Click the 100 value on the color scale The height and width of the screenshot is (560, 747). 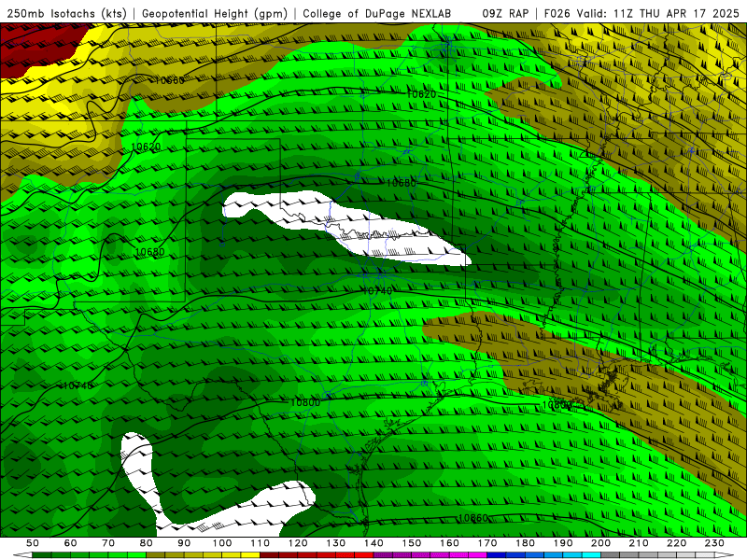point(222,543)
